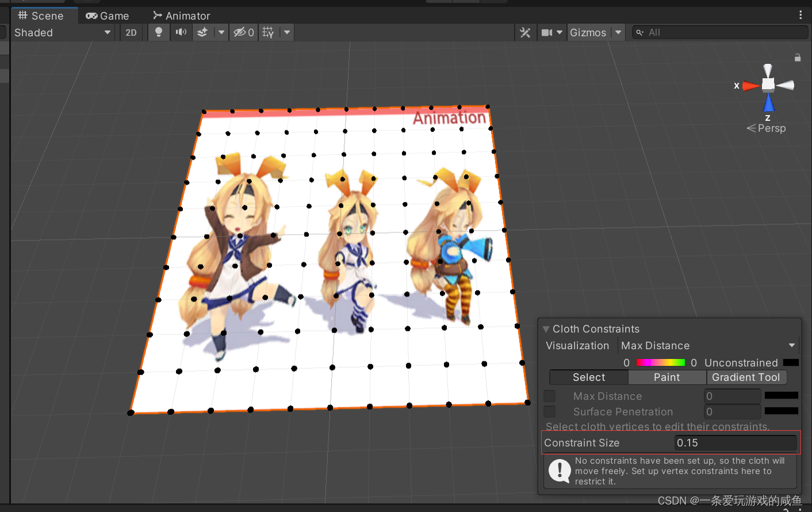
Task: Open scene camera dropdown arrow
Action: click(560, 33)
